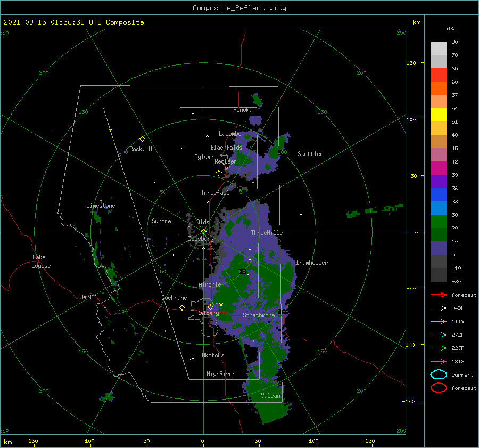479x448 pixels.
Task: Click the yellow diamond marker near RockyMH
Action: pos(142,139)
